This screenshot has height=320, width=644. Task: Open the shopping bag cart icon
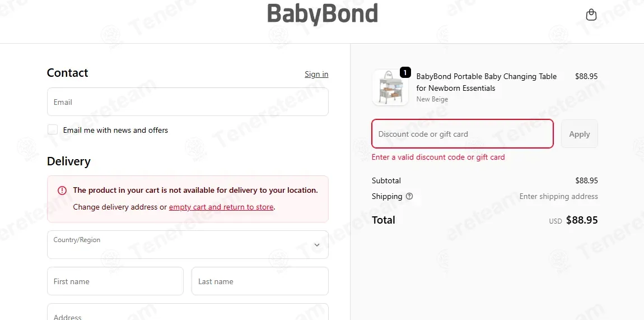[591, 15]
